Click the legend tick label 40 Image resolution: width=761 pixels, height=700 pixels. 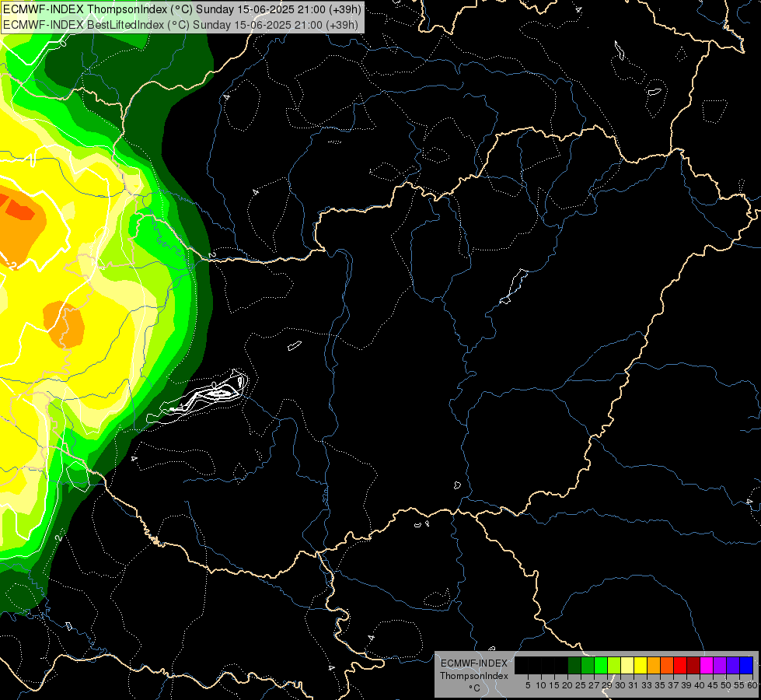(700, 685)
